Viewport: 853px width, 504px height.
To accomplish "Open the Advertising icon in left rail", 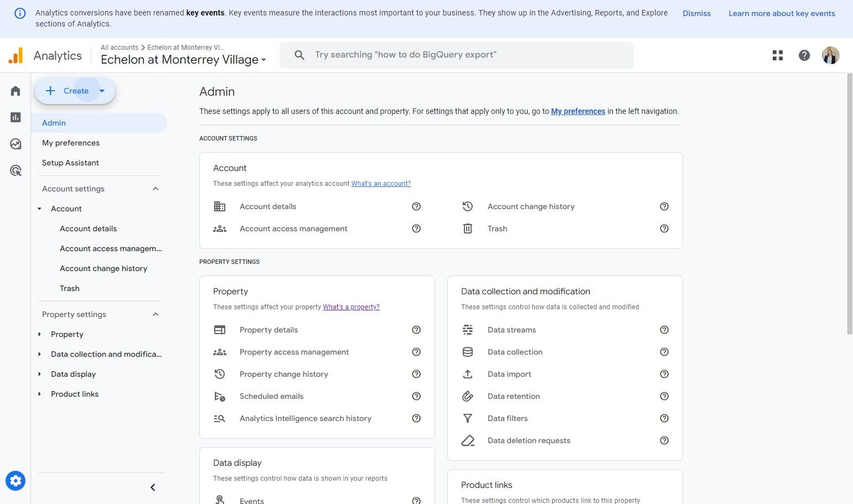I will pyautogui.click(x=15, y=170).
